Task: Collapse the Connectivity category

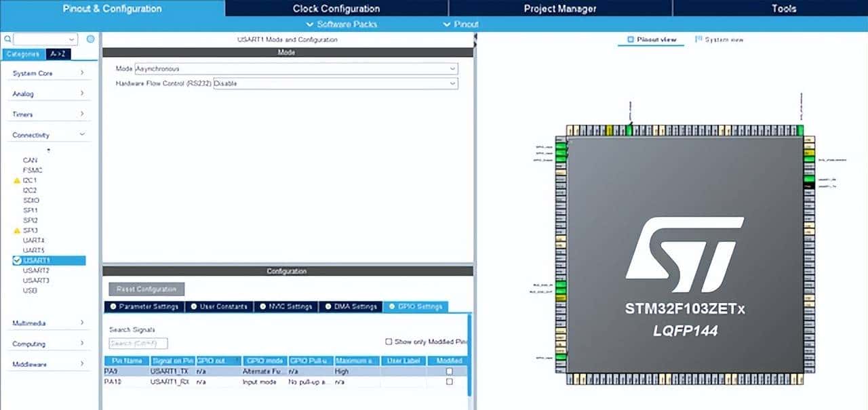Action: pos(49,135)
